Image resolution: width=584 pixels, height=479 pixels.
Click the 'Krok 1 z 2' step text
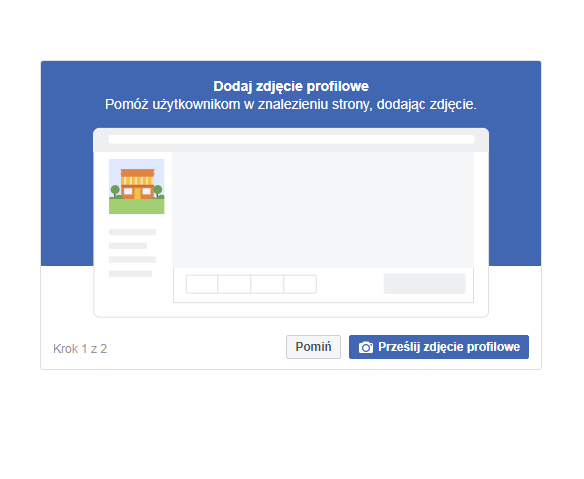pyautogui.click(x=80, y=349)
